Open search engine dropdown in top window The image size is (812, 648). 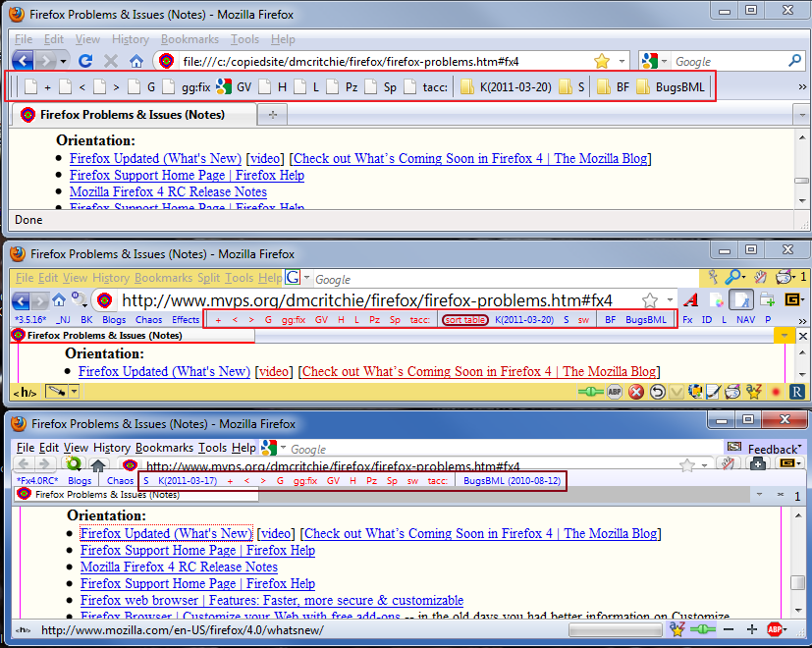click(664, 61)
